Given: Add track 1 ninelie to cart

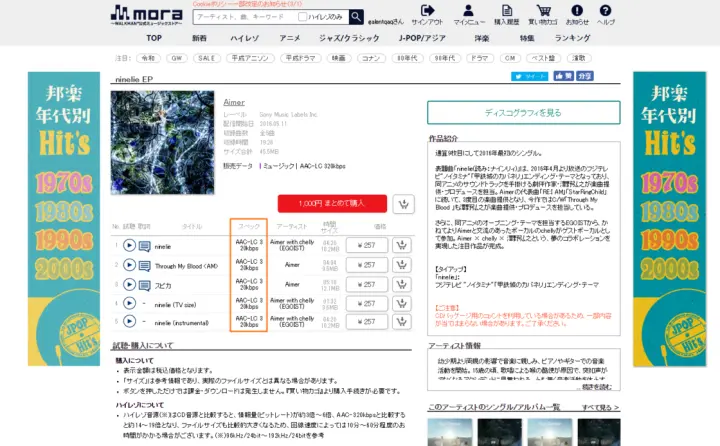Looking at the screenshot, I should click(x=401, y=245).
